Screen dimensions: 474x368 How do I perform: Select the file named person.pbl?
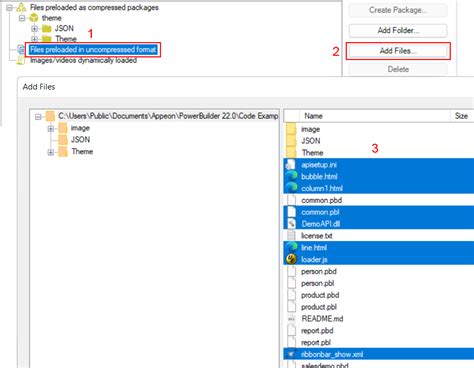(317, 283)
